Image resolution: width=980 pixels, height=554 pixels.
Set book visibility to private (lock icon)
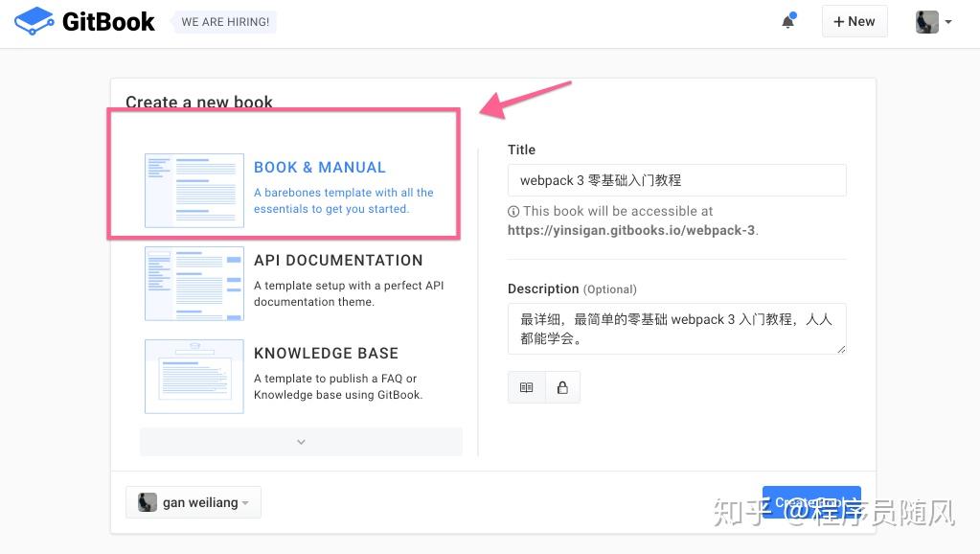562,387
